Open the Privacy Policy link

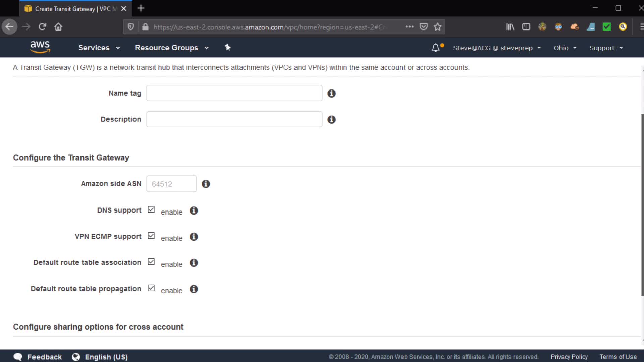[569, 357]
